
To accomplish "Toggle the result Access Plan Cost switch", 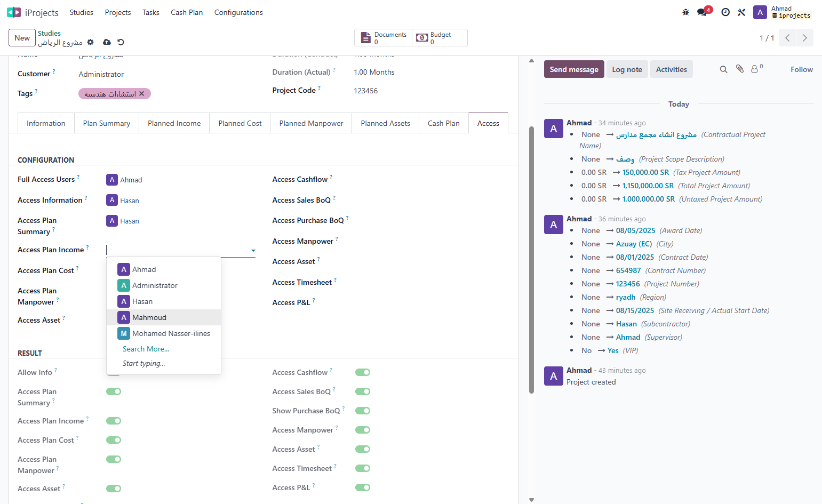I will coord(114,440).
